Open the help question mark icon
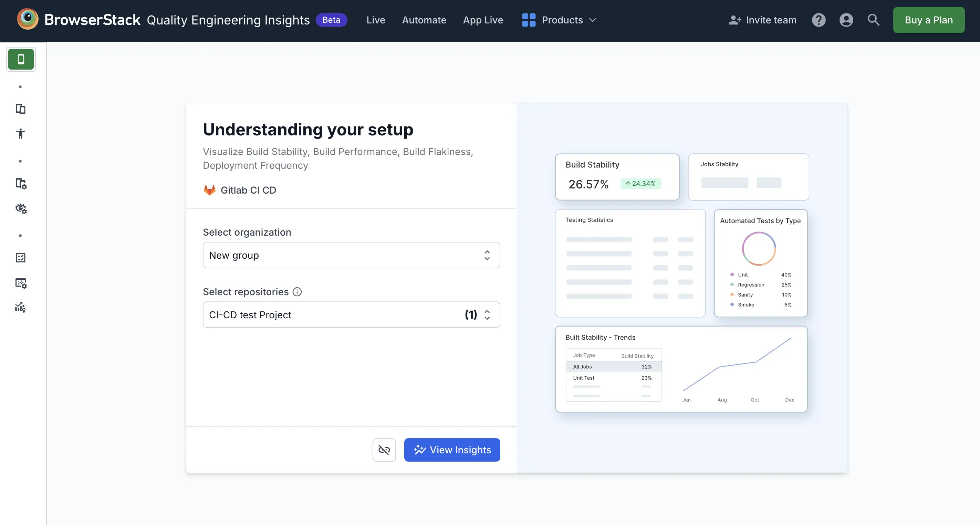Screen dimensions: 980x525 [x=819, y=20]
